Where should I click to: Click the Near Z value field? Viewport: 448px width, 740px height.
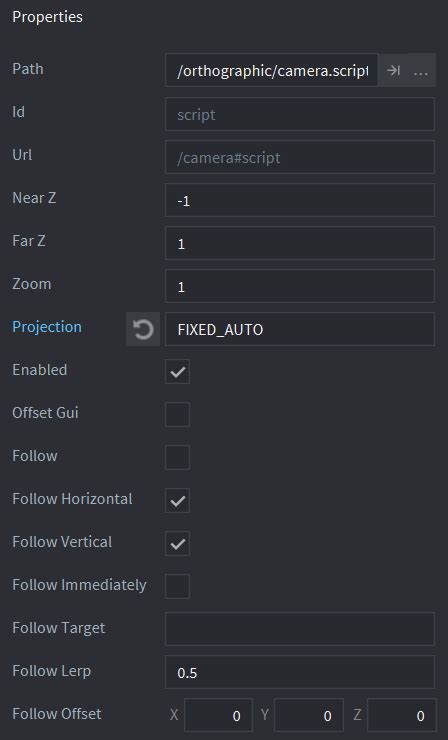(x=300, y=200)
